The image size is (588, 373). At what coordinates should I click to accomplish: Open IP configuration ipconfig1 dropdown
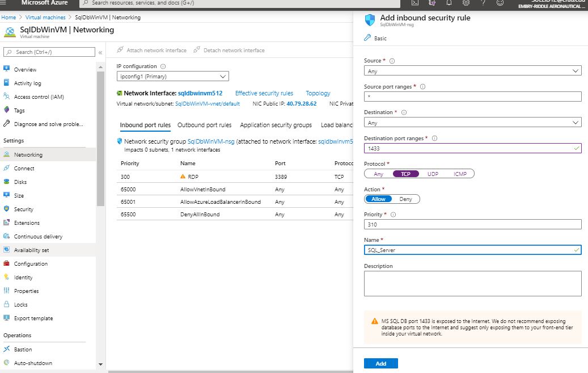[172, 76]
